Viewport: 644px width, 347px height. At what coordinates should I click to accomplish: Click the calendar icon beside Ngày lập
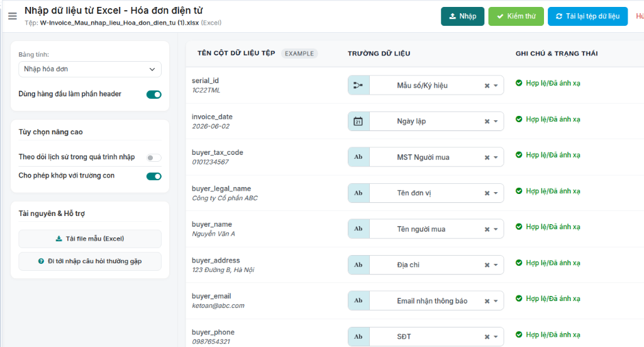coord(358,122)
